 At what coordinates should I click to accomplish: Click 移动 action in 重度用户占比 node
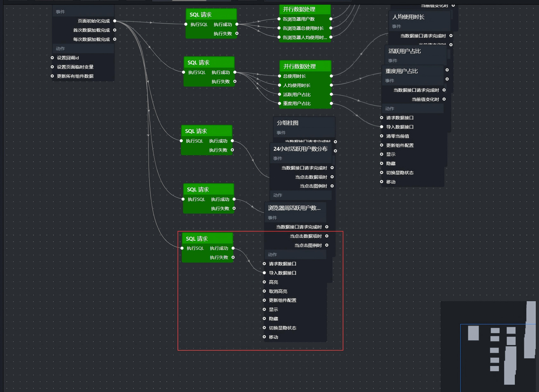[390, 182]
